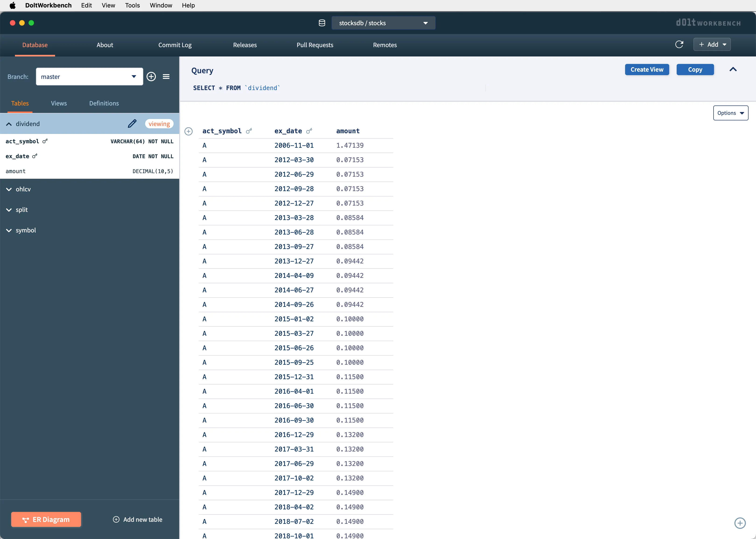Open the stocksdb / stocks database dropdown

pos(383,23)
